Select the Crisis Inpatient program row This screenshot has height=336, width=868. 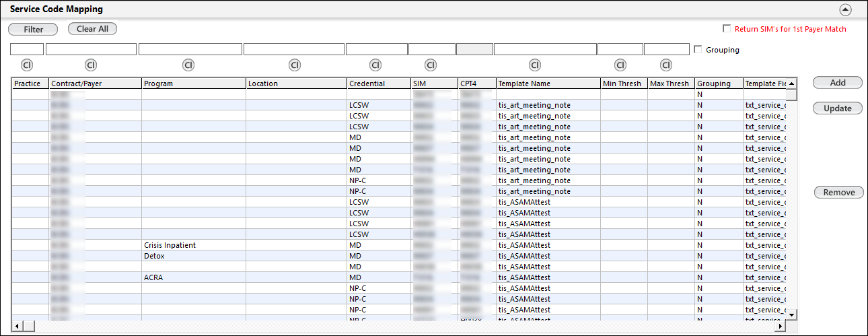170,245
